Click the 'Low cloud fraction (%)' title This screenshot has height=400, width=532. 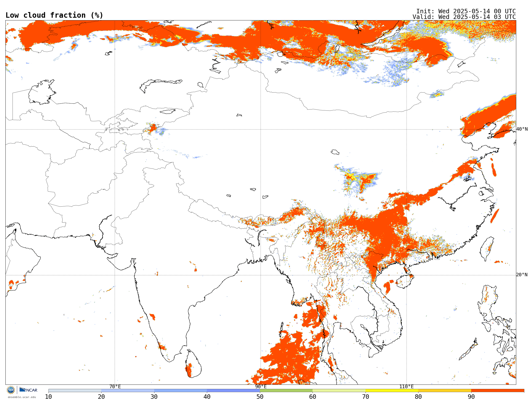[x=54, y=15]
